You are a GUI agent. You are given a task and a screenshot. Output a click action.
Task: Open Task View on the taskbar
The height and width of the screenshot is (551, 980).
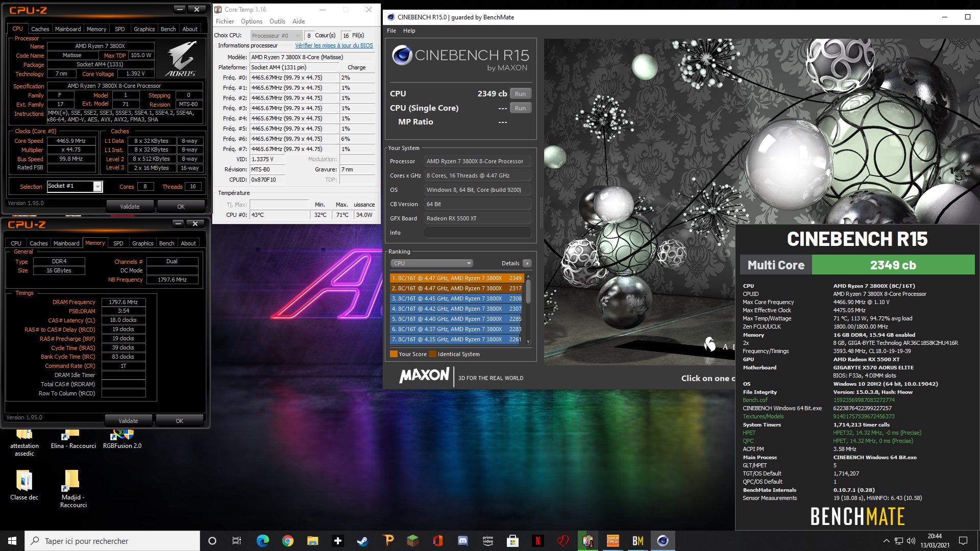236,541
